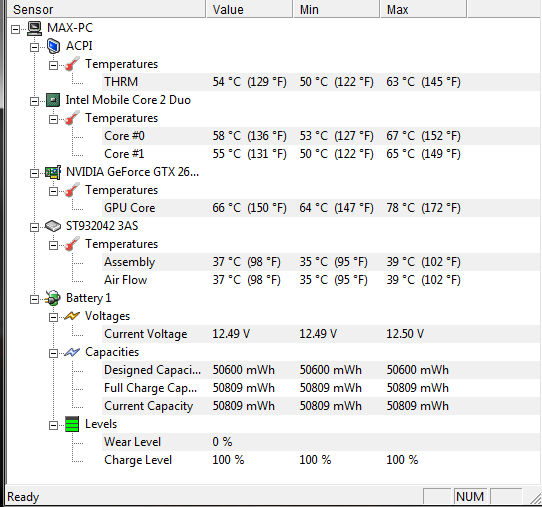Select the Full Charge Cap... row
The width and height of the screenshot is (542, 507).
click(321, 388)
